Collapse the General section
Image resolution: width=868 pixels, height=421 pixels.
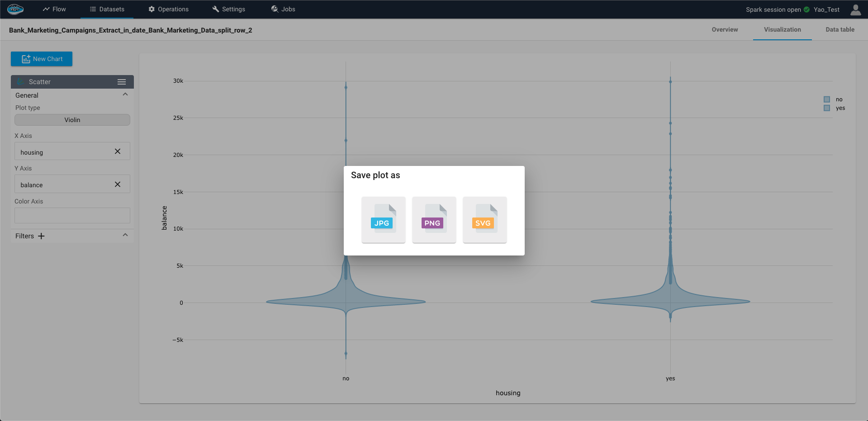(x=125, y=95)
